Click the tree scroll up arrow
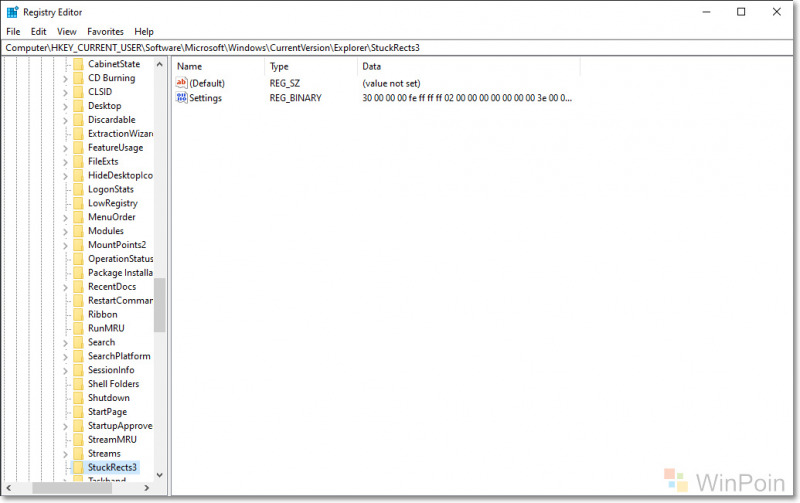800x503 pixels. pos(159,64)
